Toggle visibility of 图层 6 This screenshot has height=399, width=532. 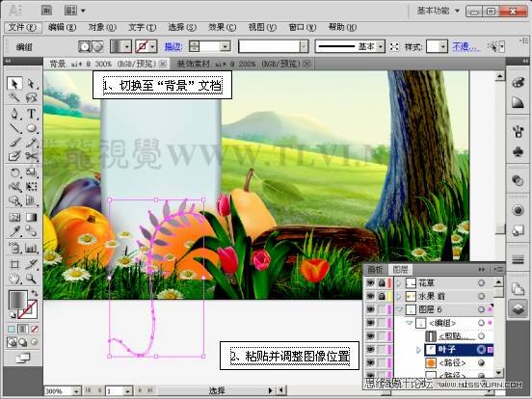click(x=370, y=309)
